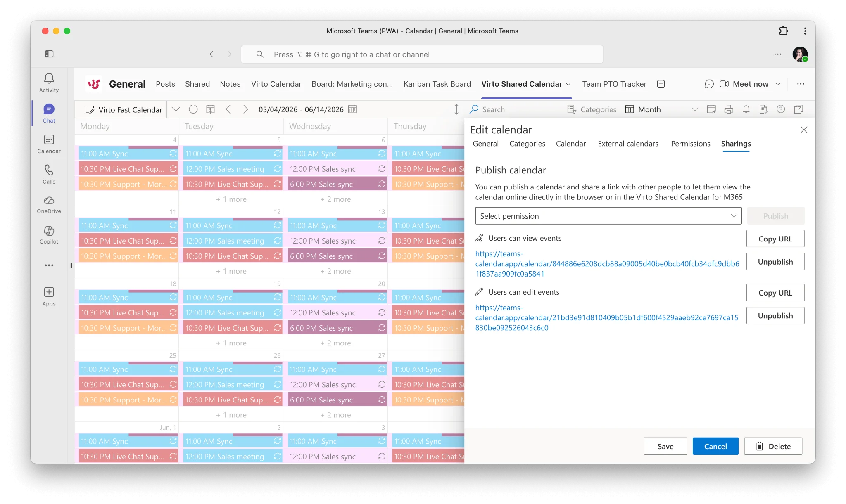The image size is (846, 504).
Task: Open user profile avatar
Action: pyautogui.click(x=800, y=54)
